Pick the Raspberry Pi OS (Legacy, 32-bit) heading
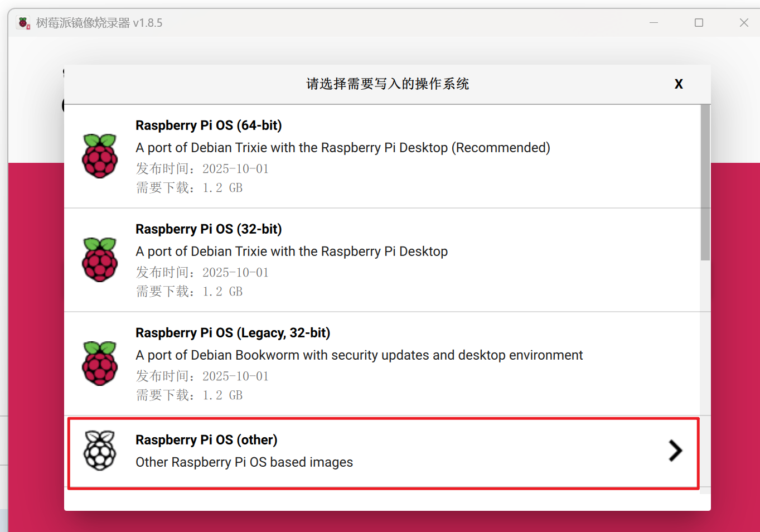Image resolution: width=760 pixels, height=532 pixels. coord(233,333)
